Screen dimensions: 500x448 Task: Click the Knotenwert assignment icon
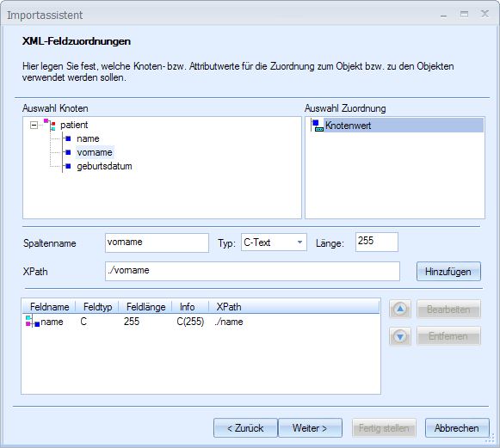coord(318,126)
